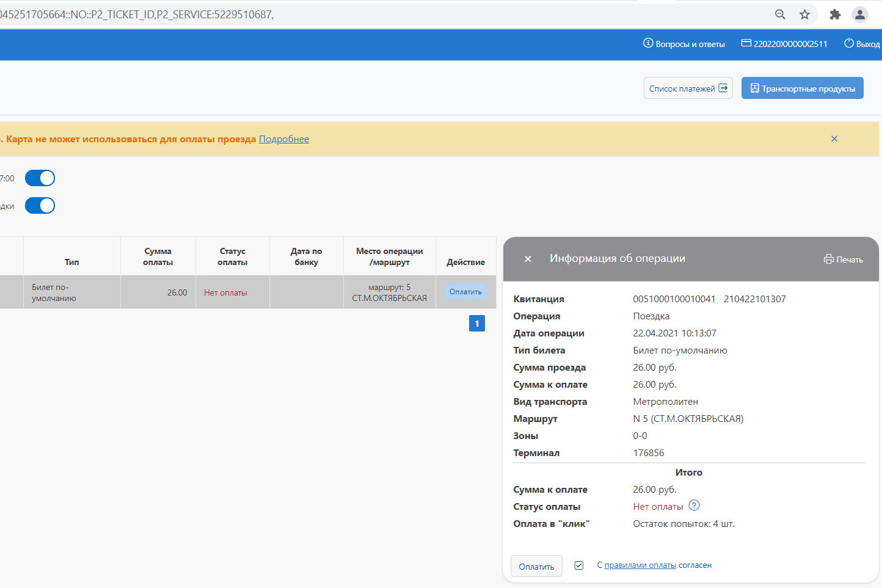Open Вопросы и ответы help page
Screen dimensions: 882x588
684,44
